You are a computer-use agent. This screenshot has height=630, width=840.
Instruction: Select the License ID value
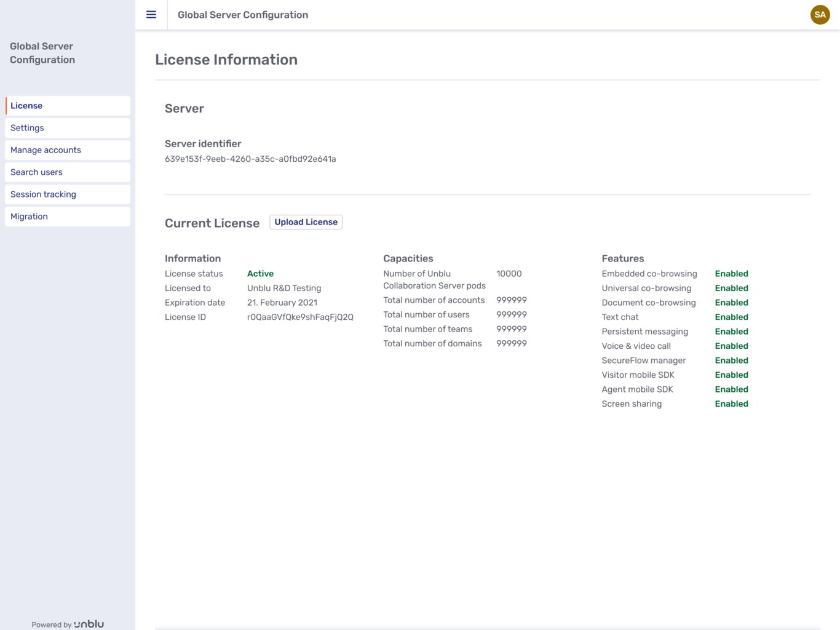pyautogui.click(x=300, y=317)
